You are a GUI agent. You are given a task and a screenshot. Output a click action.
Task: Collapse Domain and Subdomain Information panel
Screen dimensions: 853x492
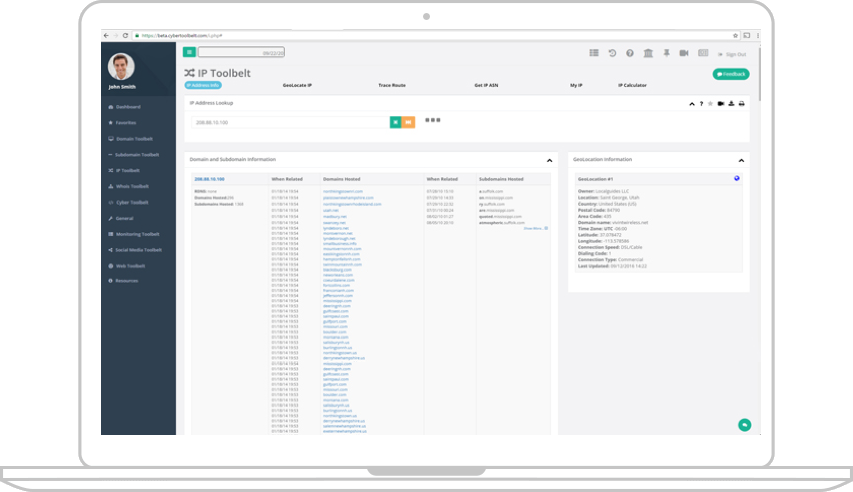[x=549, y=160]
